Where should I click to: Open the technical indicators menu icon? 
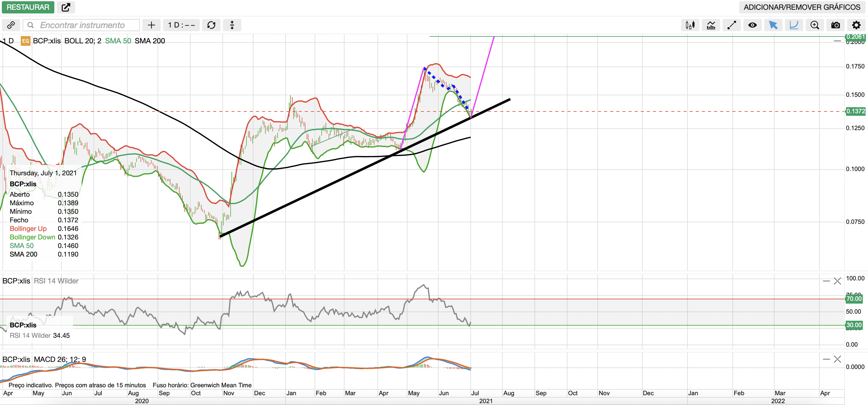click(x=711, y=25)
